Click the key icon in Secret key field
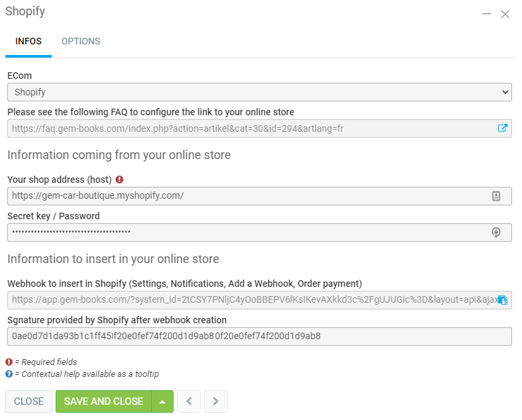Viewport: 522px width, 420px height. tap(496, 233)
